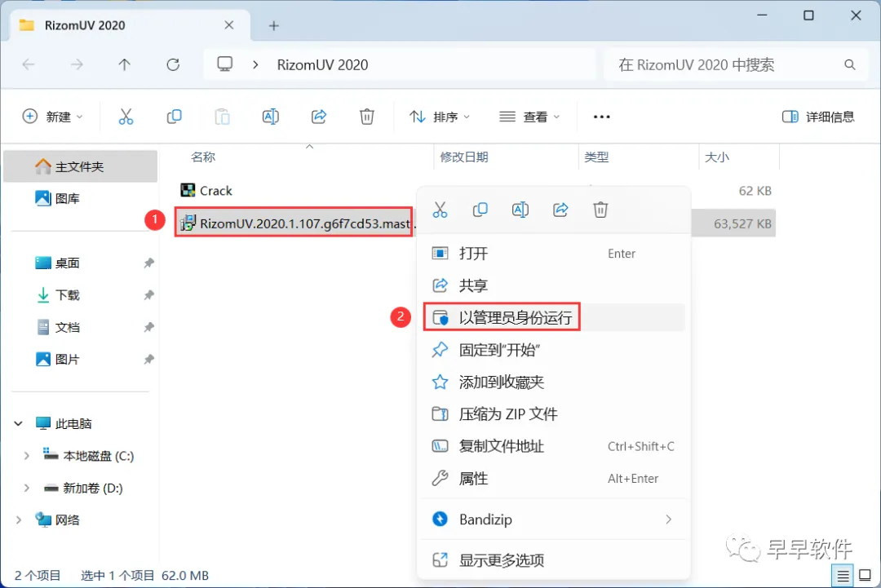Open the 排序 sort dropdown

pyautogui.click(x=440, y=117)
